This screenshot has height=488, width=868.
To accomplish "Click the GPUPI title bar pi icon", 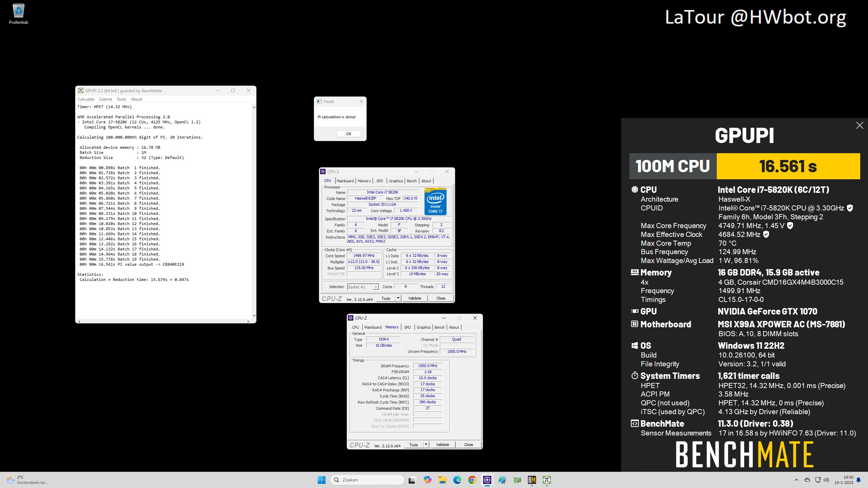I will click(81, 90).
